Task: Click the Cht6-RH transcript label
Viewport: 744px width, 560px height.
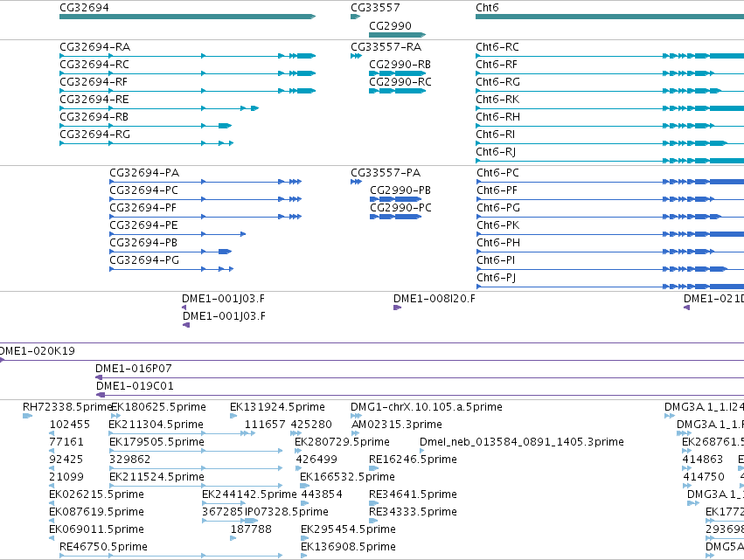Action: [497, 117]
